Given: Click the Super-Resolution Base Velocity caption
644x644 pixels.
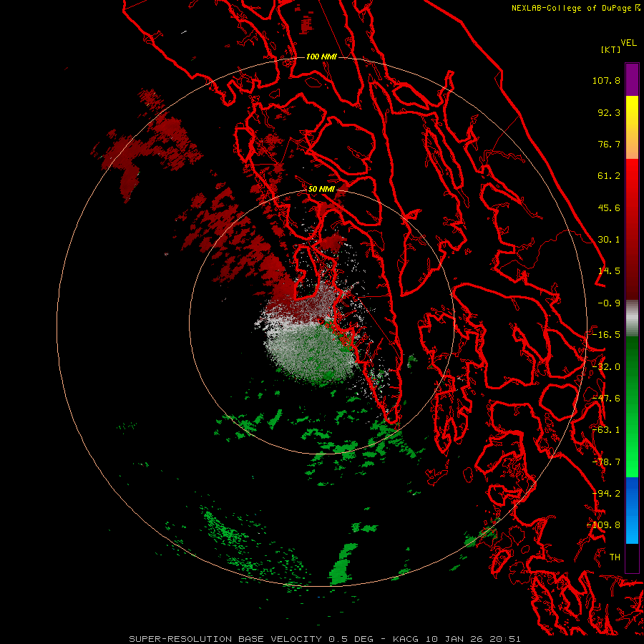Looking at the screenshot, I should click(325, 639).
